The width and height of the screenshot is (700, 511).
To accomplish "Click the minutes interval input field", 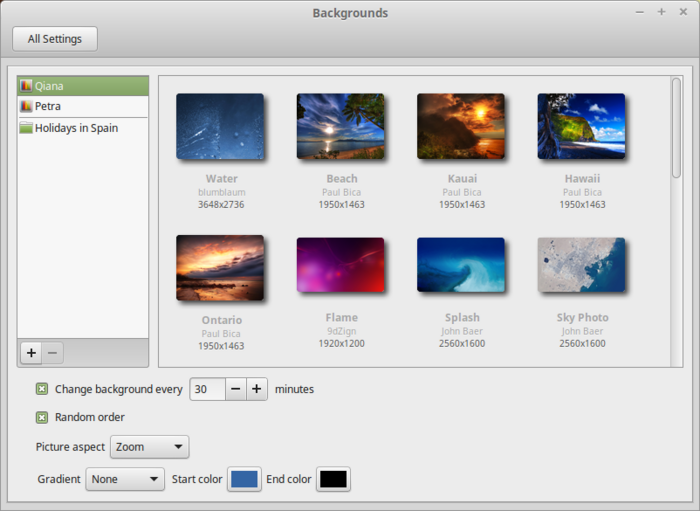I will (208, 389).
